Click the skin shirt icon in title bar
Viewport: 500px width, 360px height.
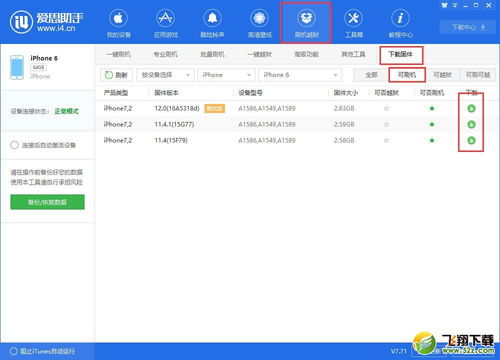[x=444, y=5]
